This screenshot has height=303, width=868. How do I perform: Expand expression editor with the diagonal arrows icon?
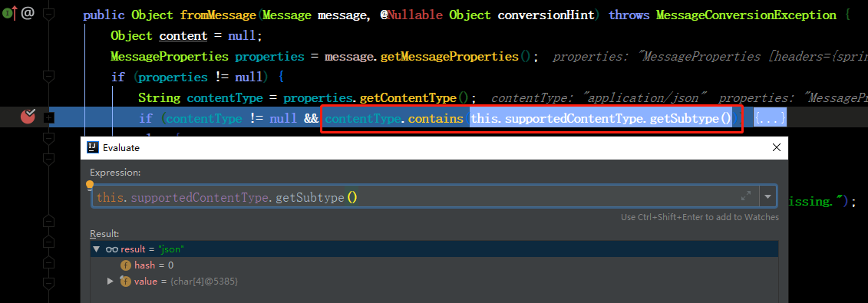[x=746, y=196]
